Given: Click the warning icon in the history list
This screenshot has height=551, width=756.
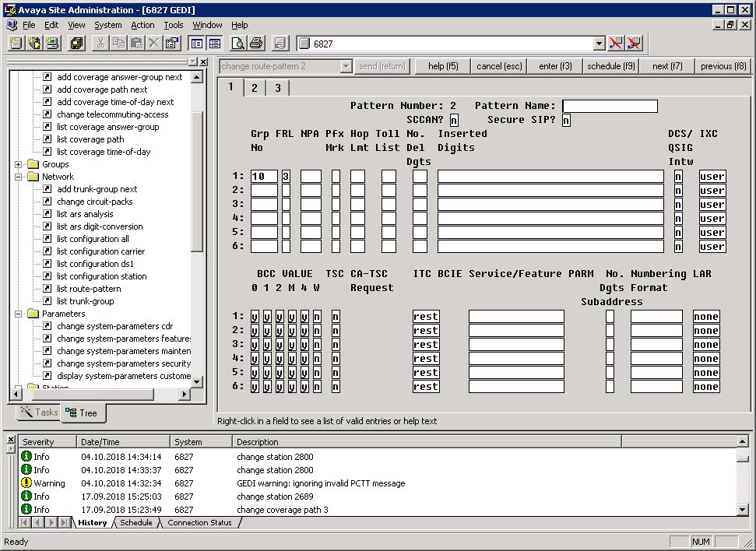Looking at the screenshot, I should pyautogui.click(x=26, y=483).
